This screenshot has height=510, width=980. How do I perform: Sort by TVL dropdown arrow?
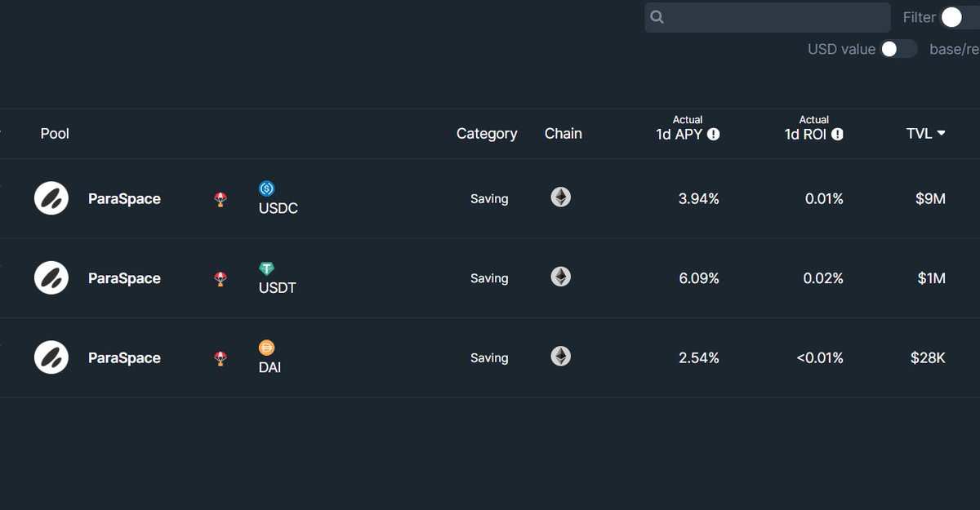[941, 133]
